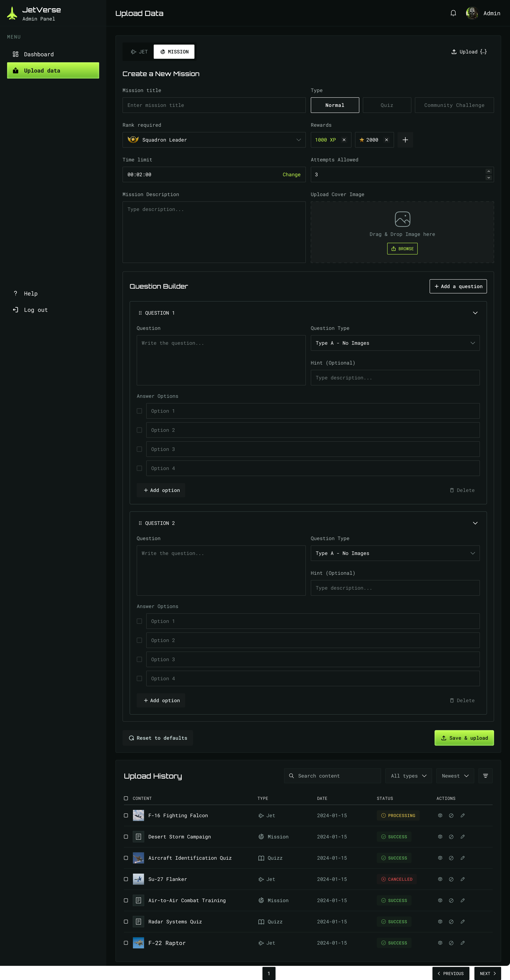Open the Newest sort dropdown
Screen dimensions: 510x980
coord(455,776)
